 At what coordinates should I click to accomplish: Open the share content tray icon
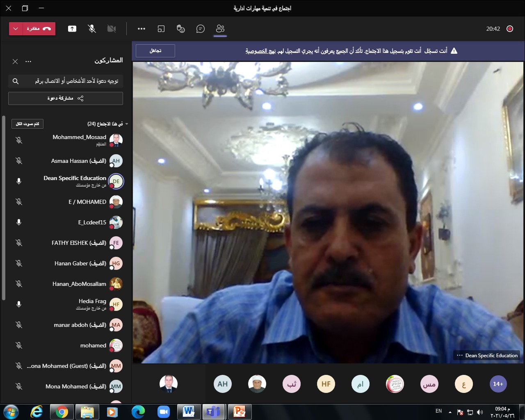tap(72, 29)
